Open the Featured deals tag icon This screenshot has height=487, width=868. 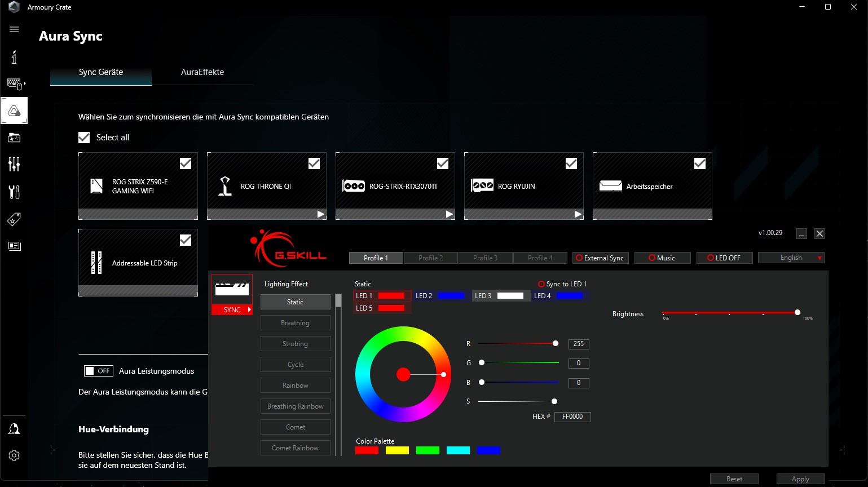[x=14, y=219]
